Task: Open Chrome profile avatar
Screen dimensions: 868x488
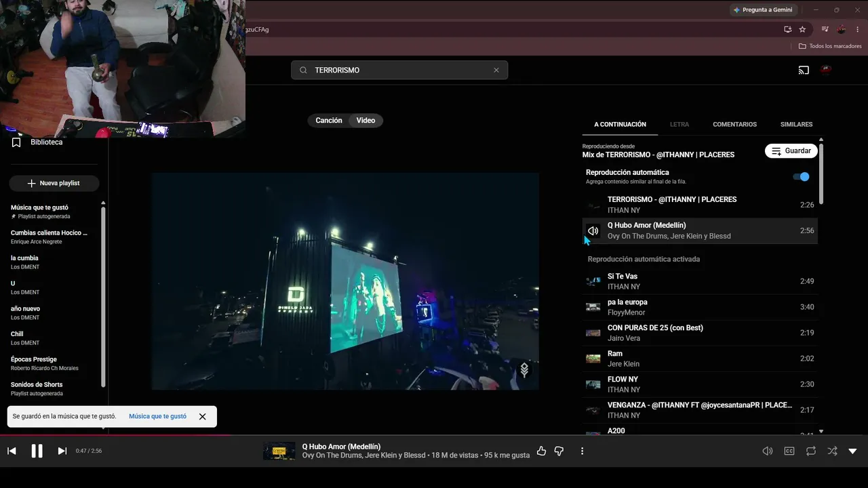Action: [842, 29]
